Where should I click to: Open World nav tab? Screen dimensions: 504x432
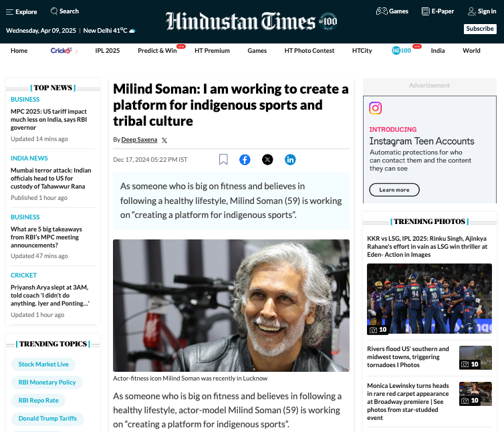[471, 51]
